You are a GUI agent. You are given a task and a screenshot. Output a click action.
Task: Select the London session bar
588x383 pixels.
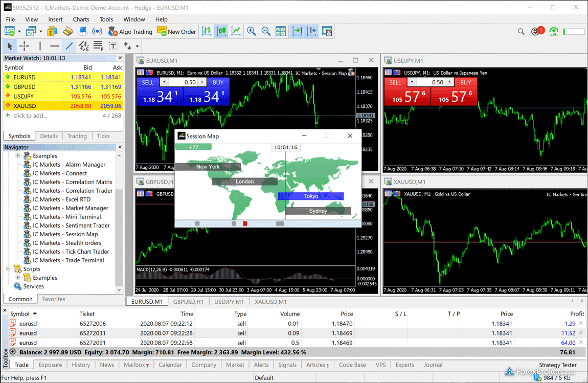pos(244,182)
